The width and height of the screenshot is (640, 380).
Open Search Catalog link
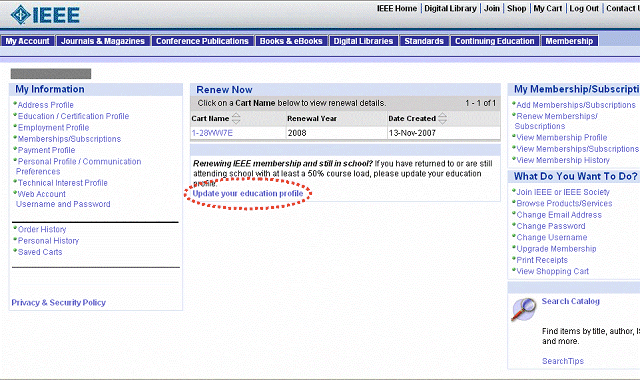pos(571,301)
